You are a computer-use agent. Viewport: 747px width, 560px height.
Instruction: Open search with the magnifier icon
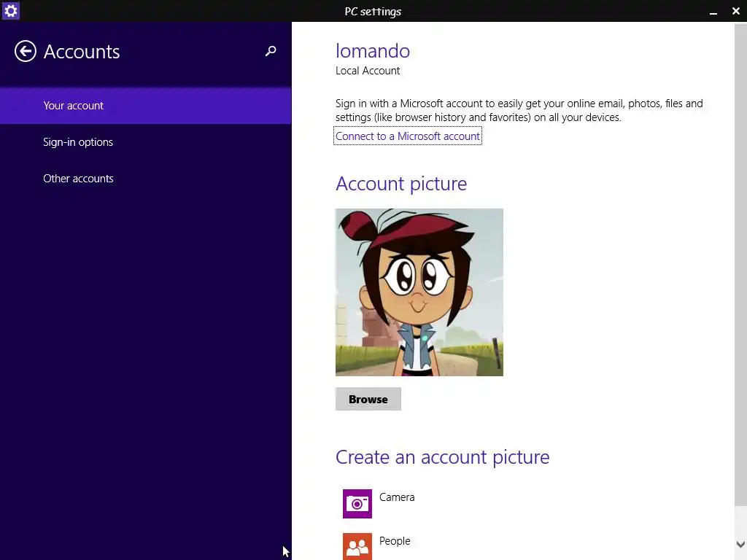(x=271, y=51)
